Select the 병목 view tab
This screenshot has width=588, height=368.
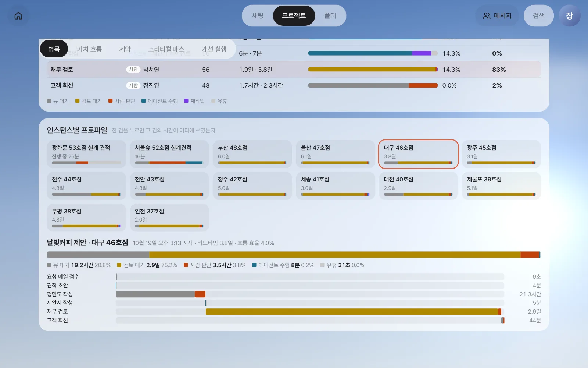point(54,49)
